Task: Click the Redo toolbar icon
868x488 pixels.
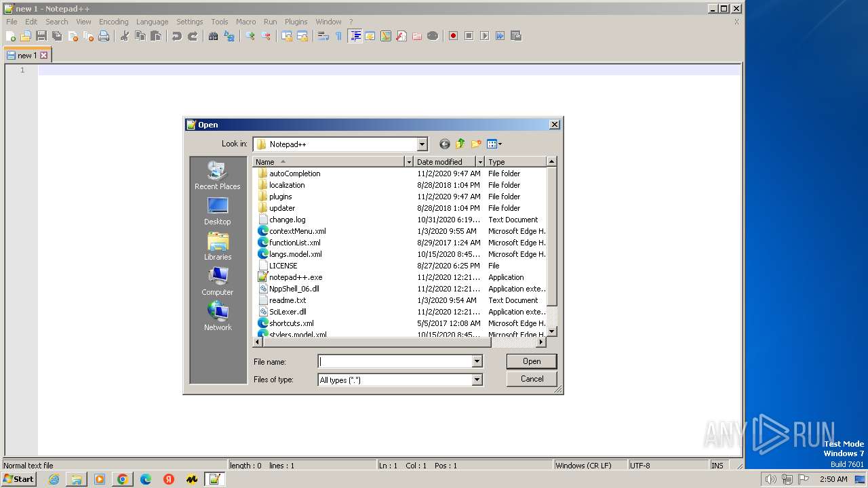Action: pyautogui.click(x=193, y=36)
